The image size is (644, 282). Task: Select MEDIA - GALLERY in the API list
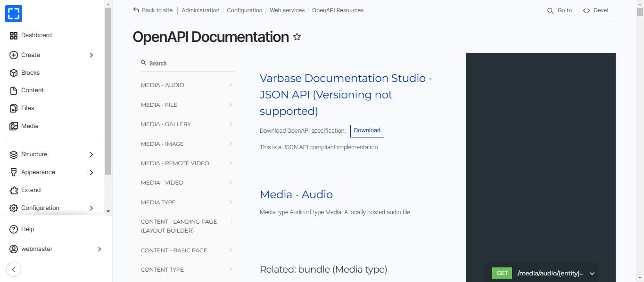pyautogui.click(x=166, y=124)
